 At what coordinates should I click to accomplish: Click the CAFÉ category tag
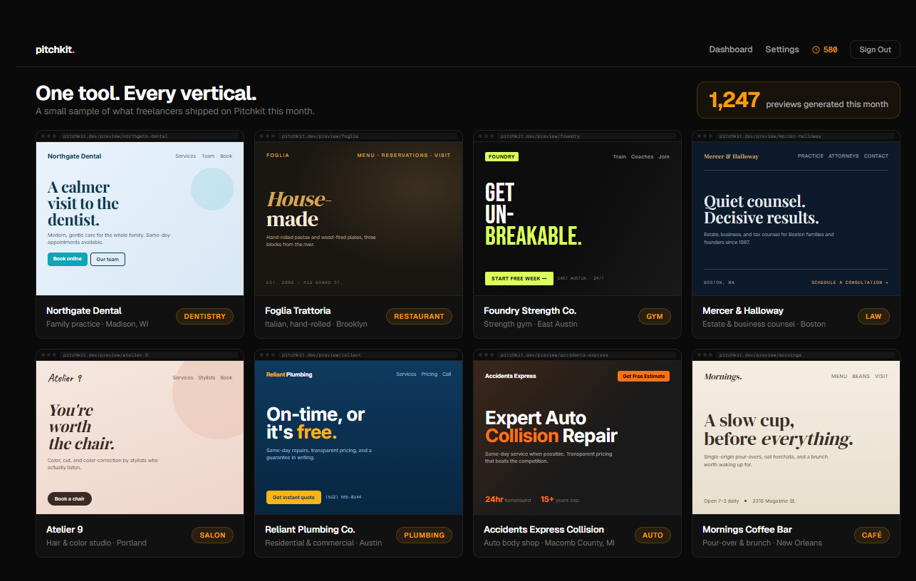click(872, 535)
